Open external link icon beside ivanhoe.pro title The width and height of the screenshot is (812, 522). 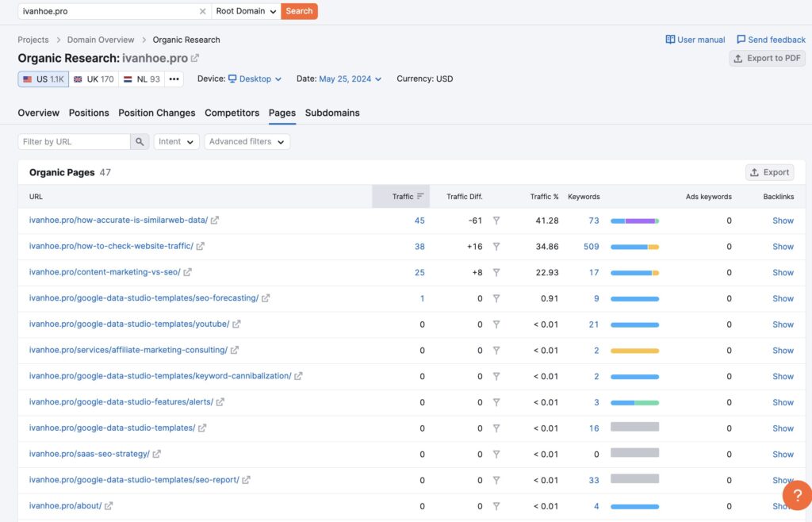[x=195, y=59]
